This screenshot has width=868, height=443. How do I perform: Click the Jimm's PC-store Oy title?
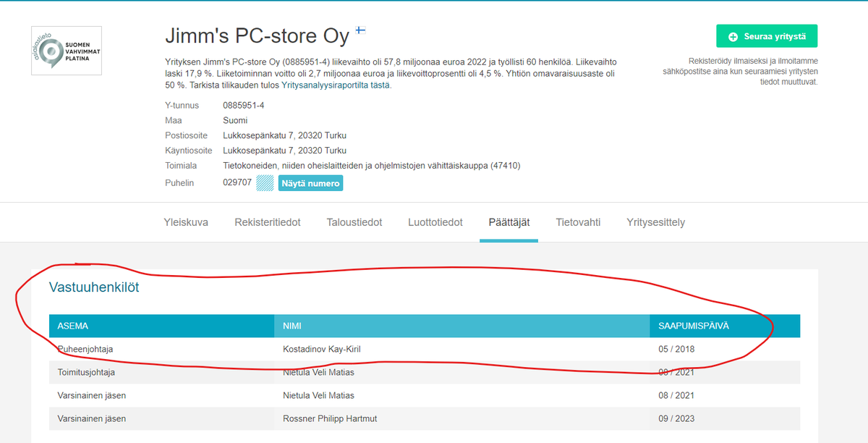pos(257,35)
